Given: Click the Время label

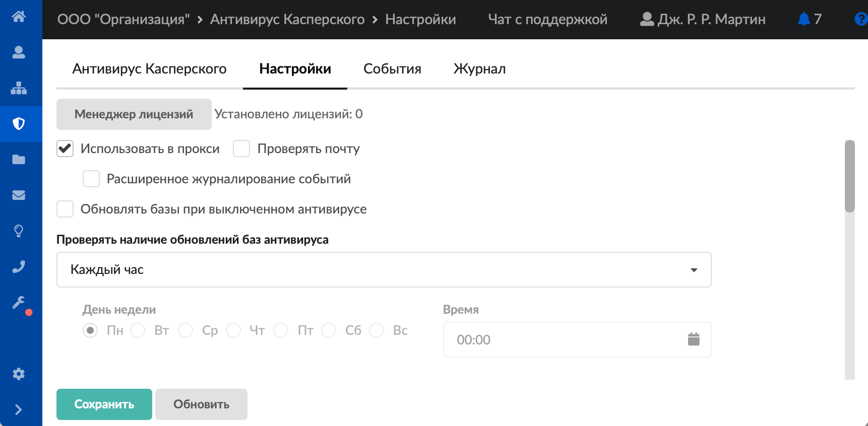Looking at the screenshot, I should 461,310.
